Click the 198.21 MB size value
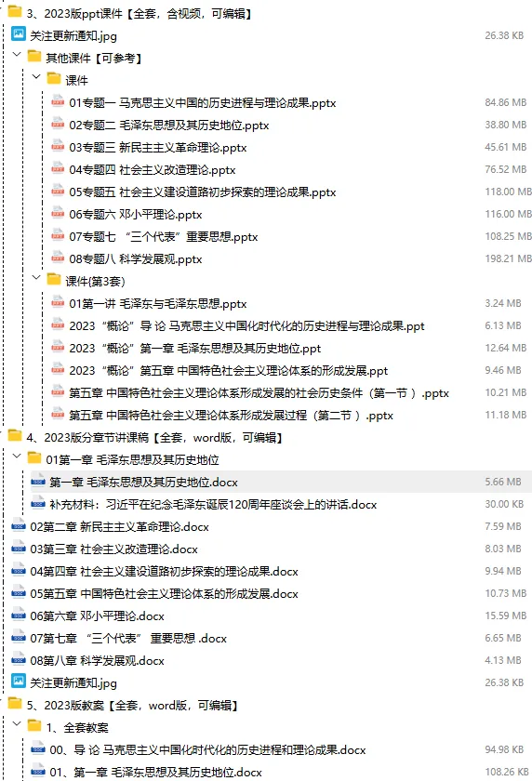532x781 pixels. (509, 258)
